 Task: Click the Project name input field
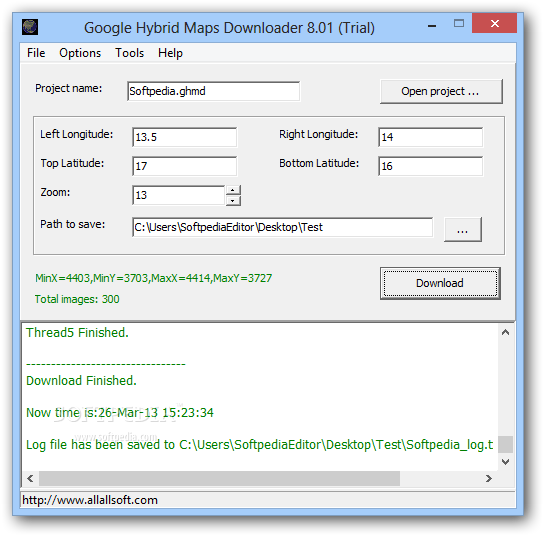click(x=213, y=91)
